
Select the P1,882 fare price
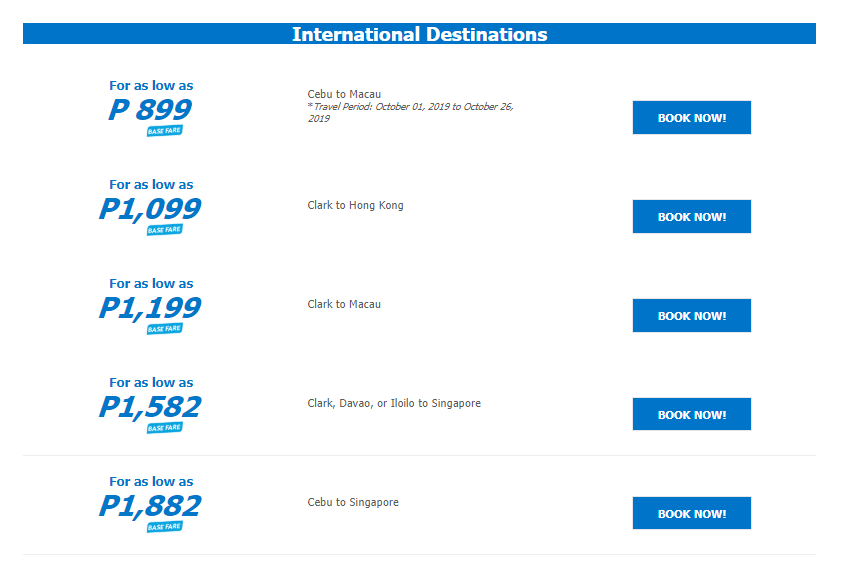click(x=150, y=506)
